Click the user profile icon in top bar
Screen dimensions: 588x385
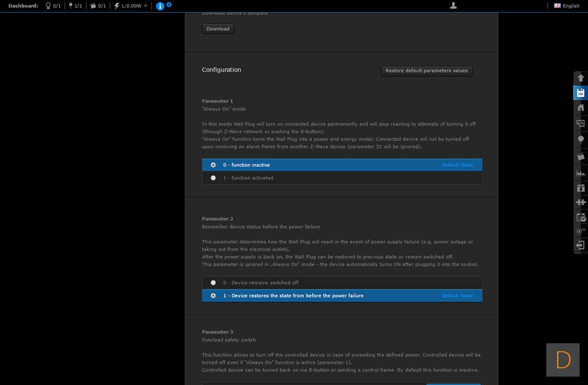pos(453,5)
